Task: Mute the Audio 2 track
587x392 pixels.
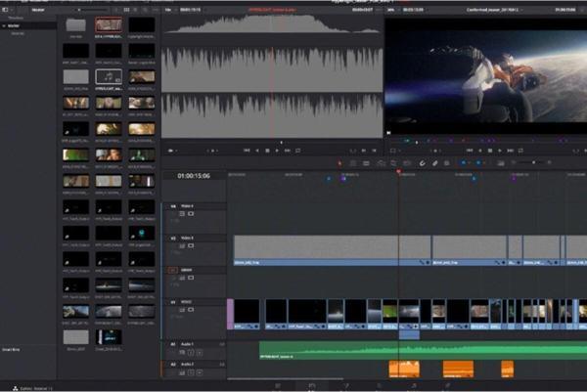Action: coord(200,372)
